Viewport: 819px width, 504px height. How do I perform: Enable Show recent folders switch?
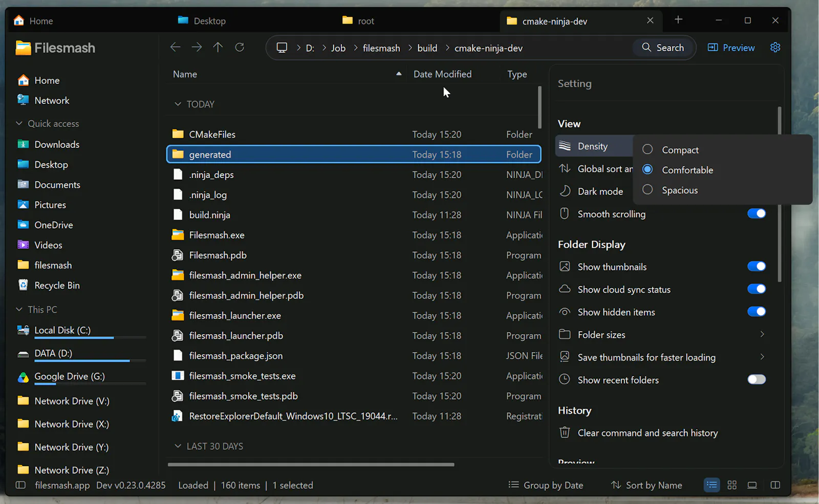756,379
